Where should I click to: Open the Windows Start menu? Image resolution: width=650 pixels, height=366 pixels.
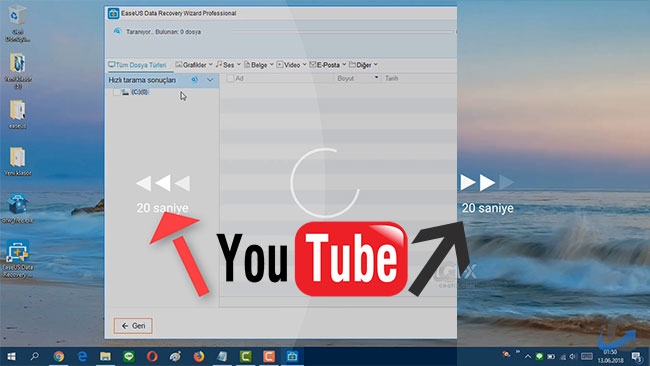[x=11, y=356]
